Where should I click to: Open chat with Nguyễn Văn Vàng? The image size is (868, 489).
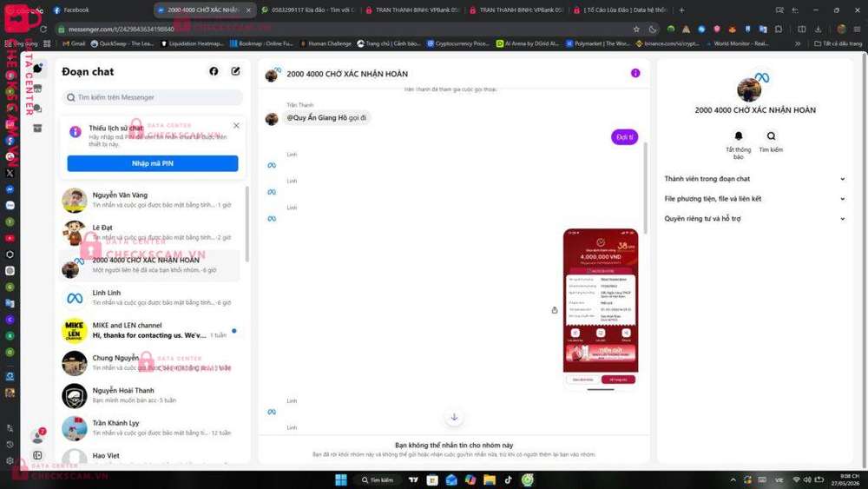pyautogui.click(x=150, y=200)
